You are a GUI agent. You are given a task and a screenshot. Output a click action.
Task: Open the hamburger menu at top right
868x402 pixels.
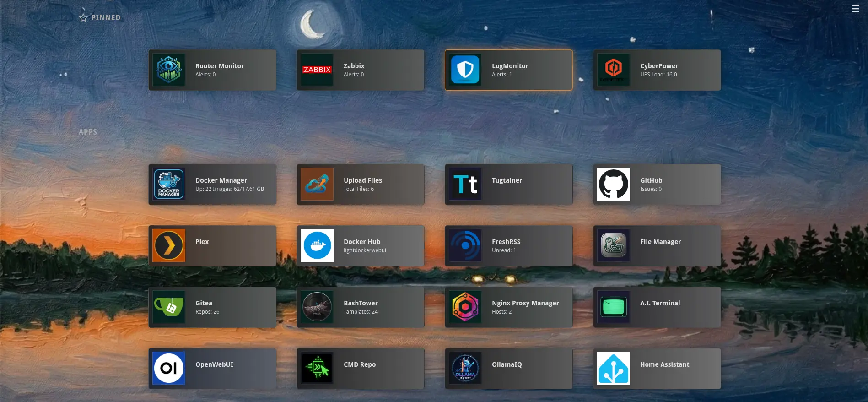pos(855,9)
